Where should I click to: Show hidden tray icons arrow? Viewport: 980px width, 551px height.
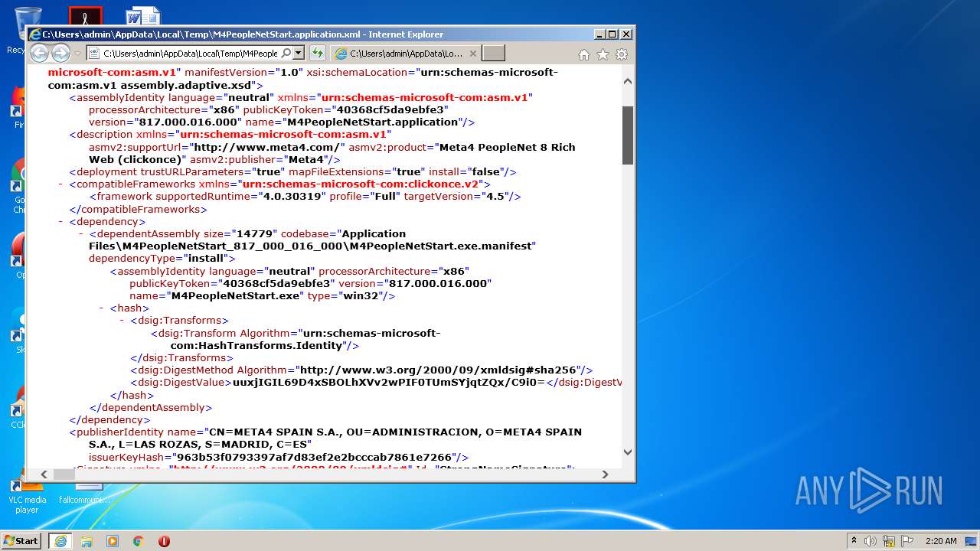tap(854, 541)
